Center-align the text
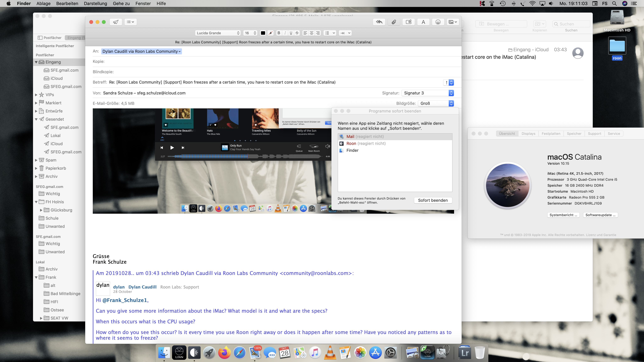 311,33
